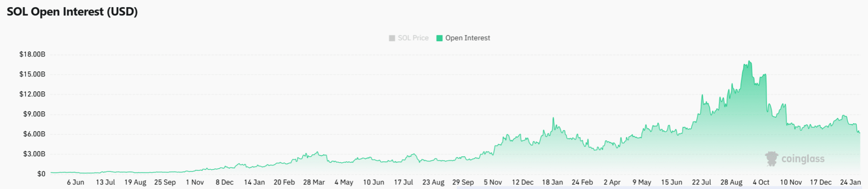Viewport: 868px width, 189px height.
Task: Select the $6.00B y-axis label
Action: pyautogui.click(x=34, y=134)
